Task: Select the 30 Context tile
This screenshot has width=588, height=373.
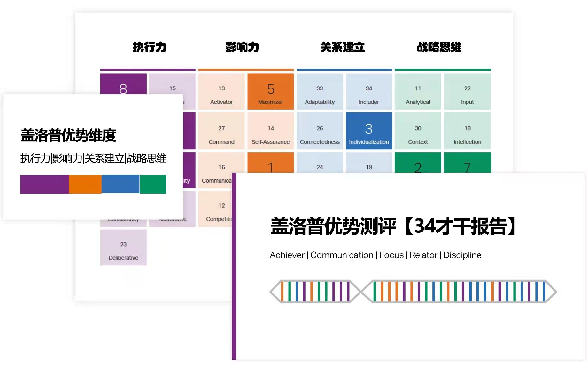Action: [x=418, y=131]
